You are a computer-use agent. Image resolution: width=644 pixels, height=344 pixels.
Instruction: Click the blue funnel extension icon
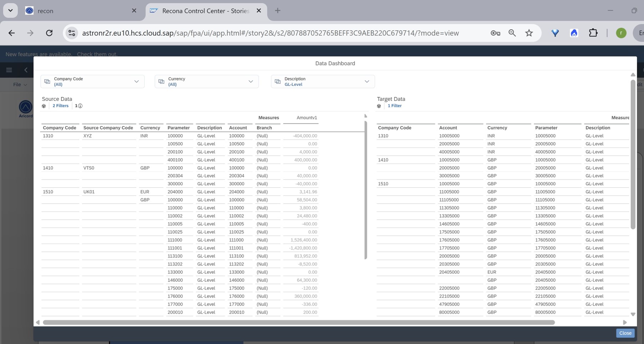pyautogui.click(x=555, y=33)
